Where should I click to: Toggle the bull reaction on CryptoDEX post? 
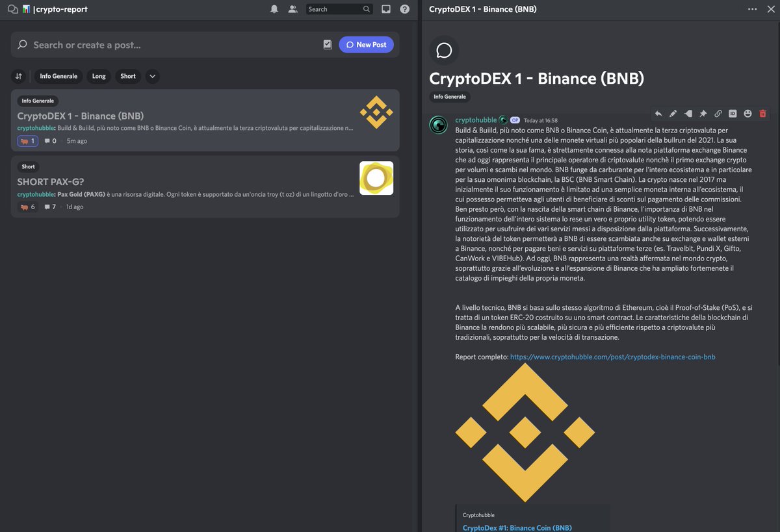[28, 141]
